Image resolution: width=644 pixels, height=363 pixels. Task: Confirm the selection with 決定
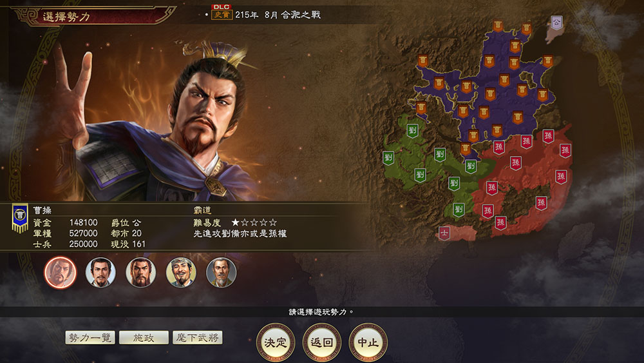[x=275, y=342]
